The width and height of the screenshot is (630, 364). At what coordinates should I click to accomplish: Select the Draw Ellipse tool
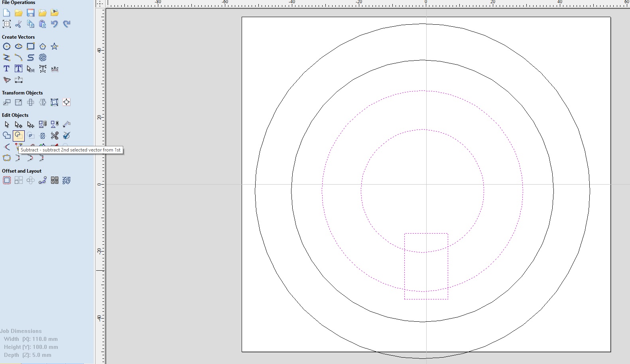pyautogui.click(x=18, y=46)
